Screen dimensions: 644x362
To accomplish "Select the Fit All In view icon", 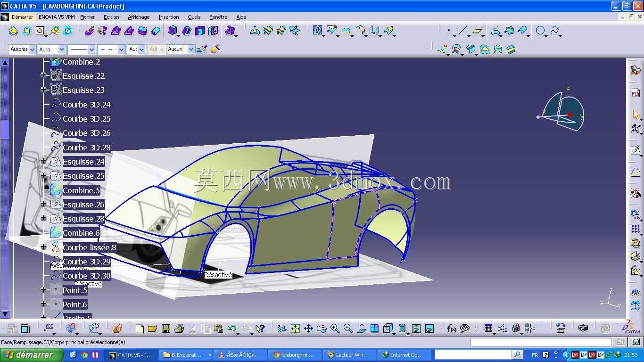I will click(295, 329).
